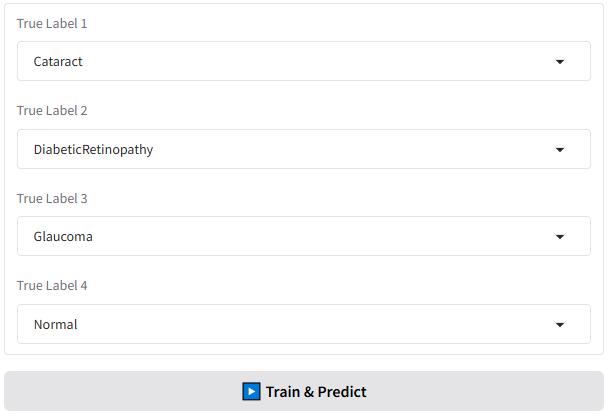Click the 'True Label 3' caption
The image size is (609, 417).
pyautogui.click(x=52, y=198)
